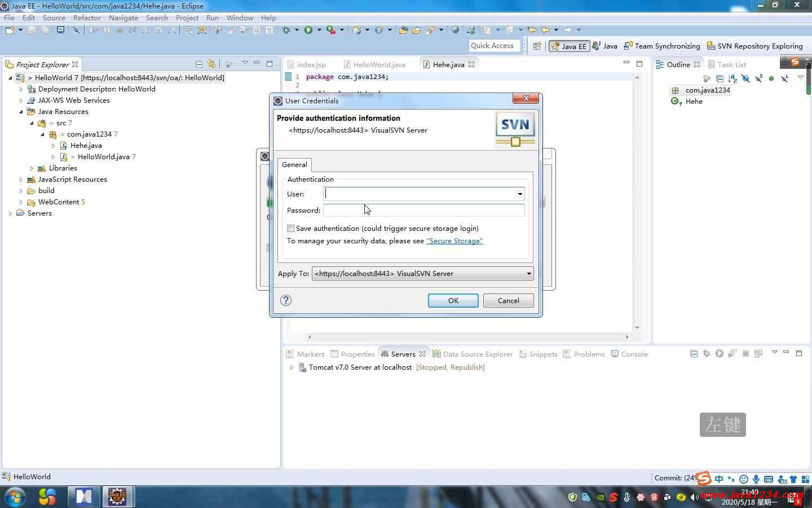Screen dimensions: 812x508
Task: Click the Start server icon in Servers view
Action: pyautogui.click(x=720, y=353)
